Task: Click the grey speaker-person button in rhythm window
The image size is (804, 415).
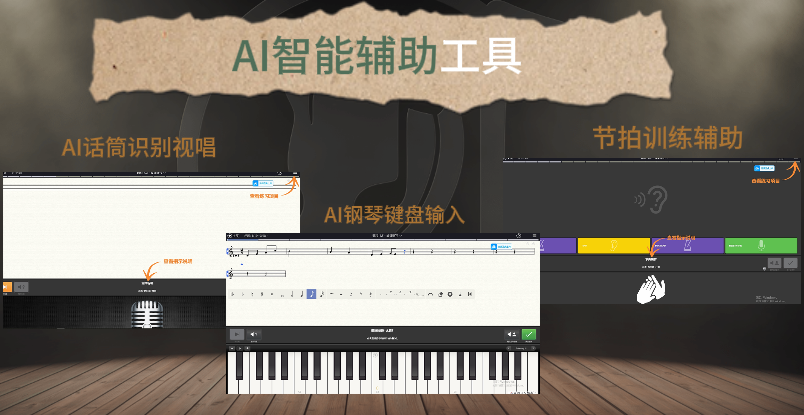Action: coord(774,263)
